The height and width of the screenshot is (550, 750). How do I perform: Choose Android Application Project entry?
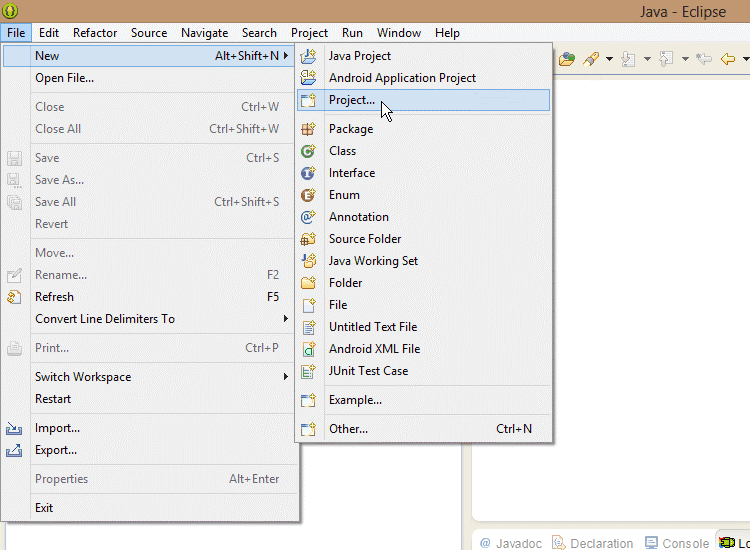(402, 78)
